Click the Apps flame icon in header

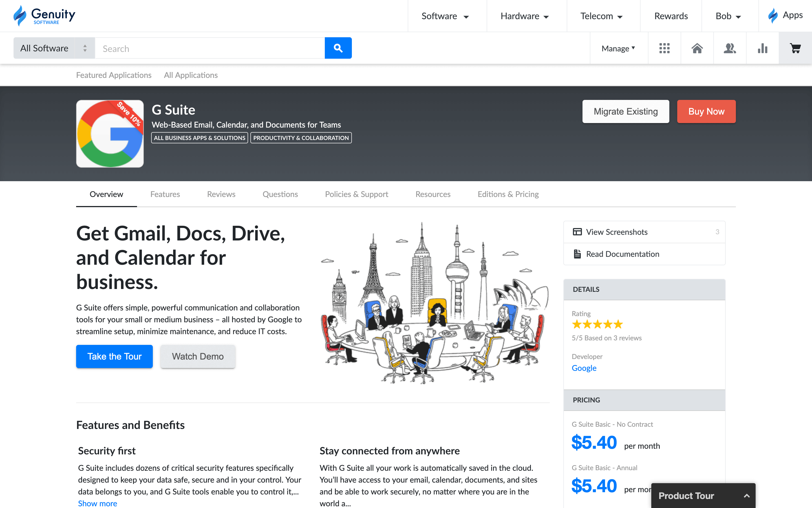[773, 16]
